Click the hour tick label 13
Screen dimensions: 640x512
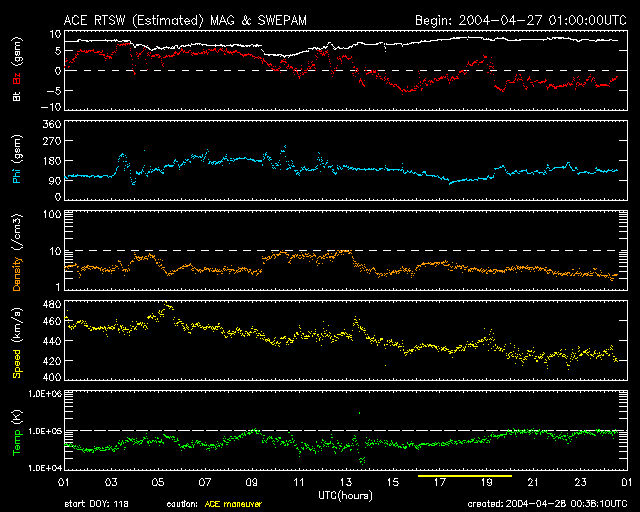tap(346, 483)
